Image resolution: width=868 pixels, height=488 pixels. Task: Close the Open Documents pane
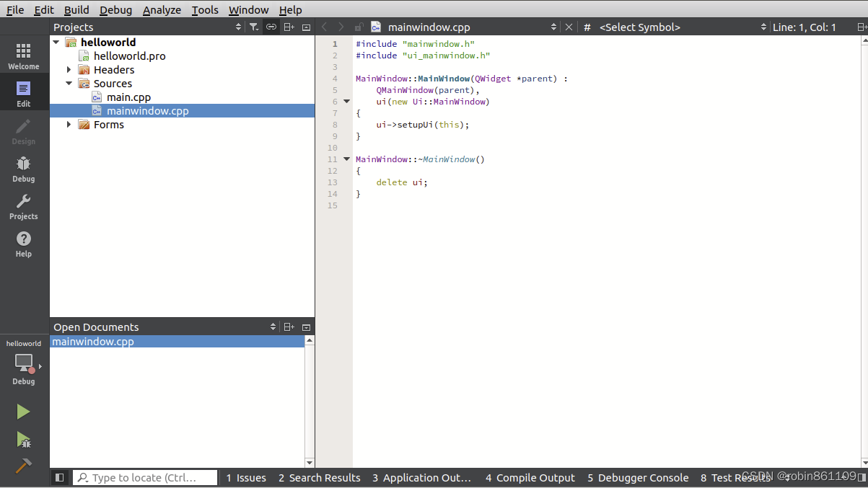point(306,327)
